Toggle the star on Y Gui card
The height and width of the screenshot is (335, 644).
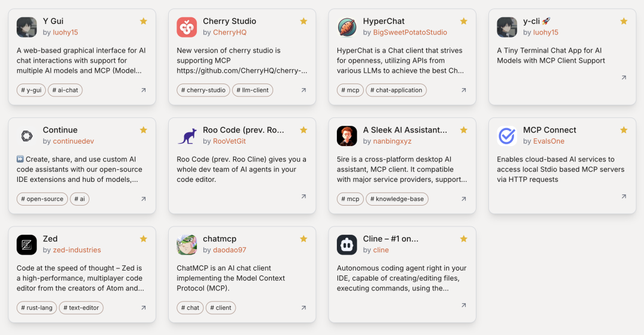pyautogui.click(x=143, y=21)
